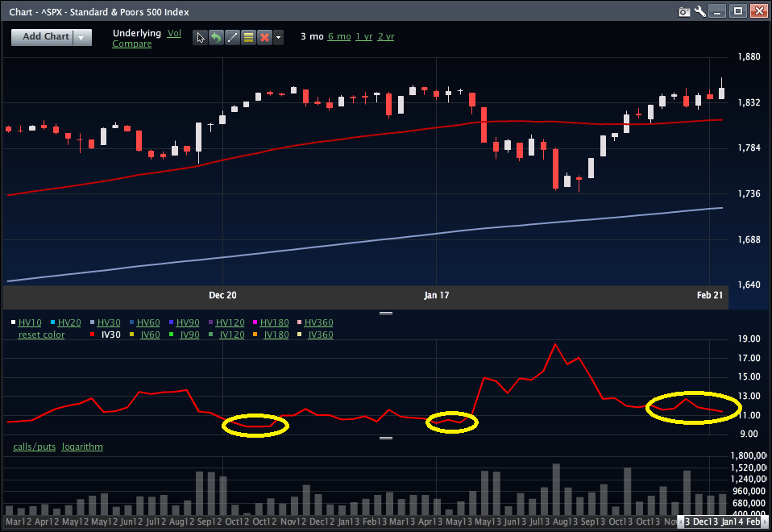Select the trend line drawing tool
772x532 pixels.
(231, 37)
